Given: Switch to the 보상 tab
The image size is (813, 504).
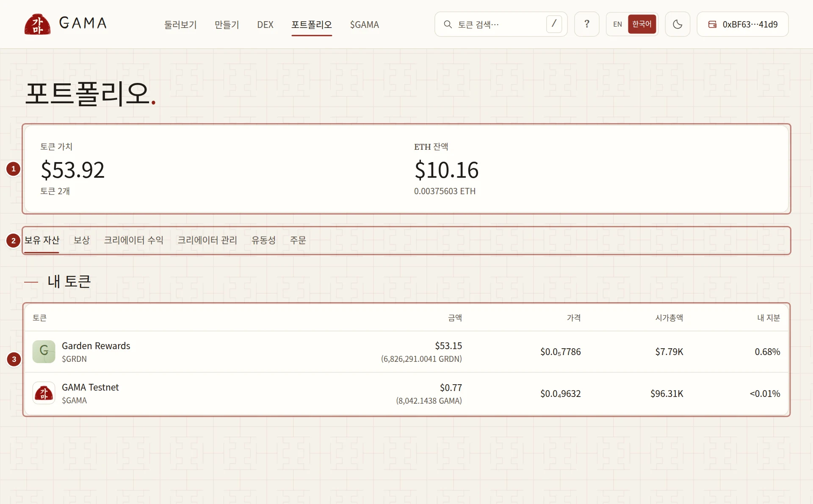Looking at the screenshot, I should click(x=81, y=240).
